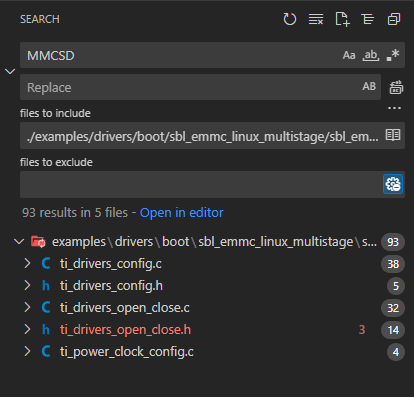414x397 pixels.
Task: Clear search results with the toolbar icon
Action: [x=316, y=19]
